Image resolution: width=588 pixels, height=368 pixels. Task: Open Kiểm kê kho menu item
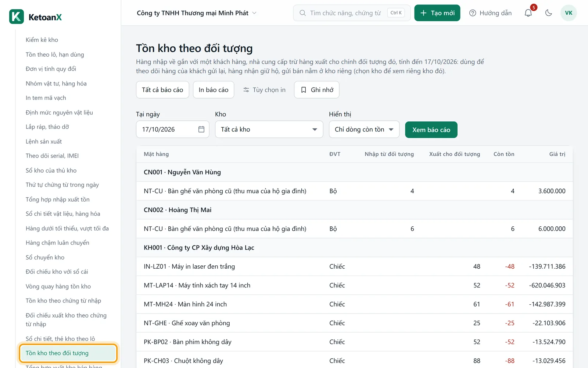coord(42,40)
